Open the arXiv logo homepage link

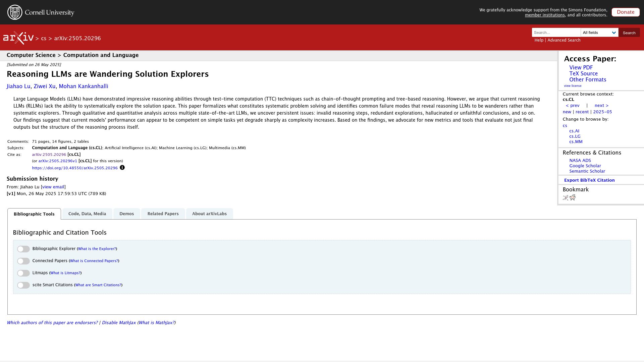pyautogui.click(x=18, y=38)
